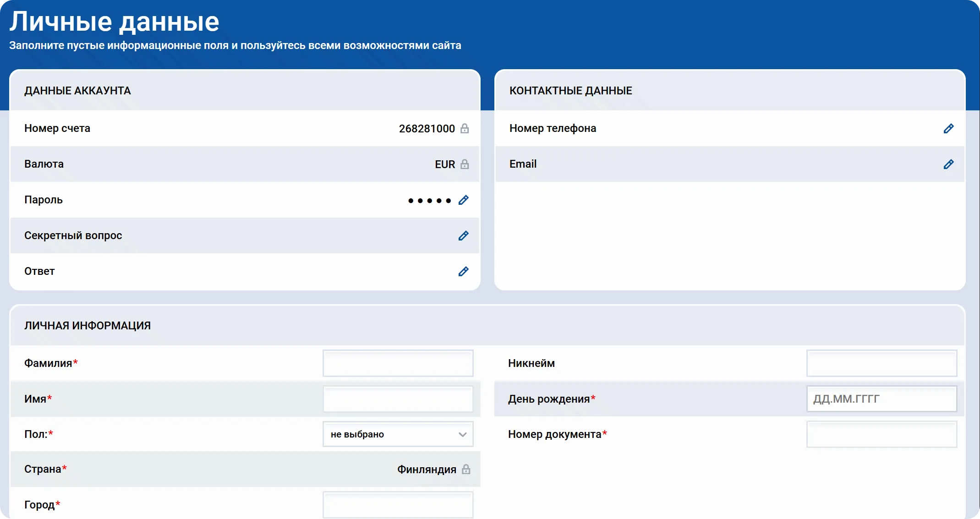980x519 pixels.
Task: Click the chevron on the Пол combo box
Action: pos(462,434)
